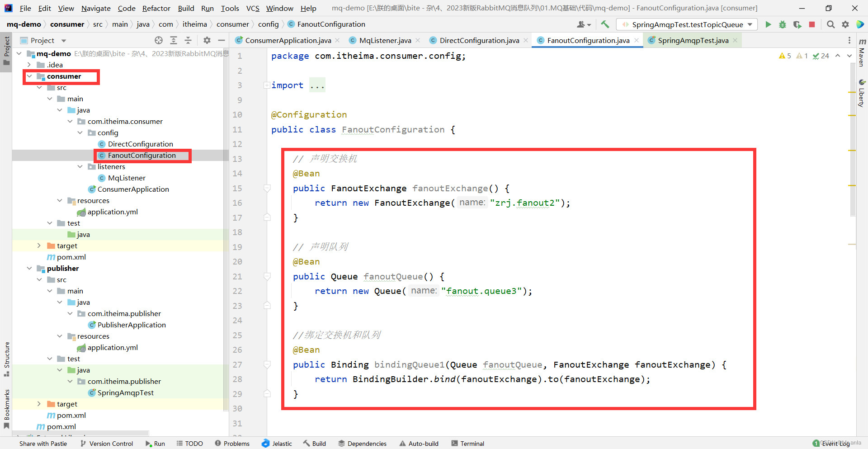
Task: Open run configuration dropdown SpringAmqpTest.testTopicQueue
Action: (x=687, y=24)
